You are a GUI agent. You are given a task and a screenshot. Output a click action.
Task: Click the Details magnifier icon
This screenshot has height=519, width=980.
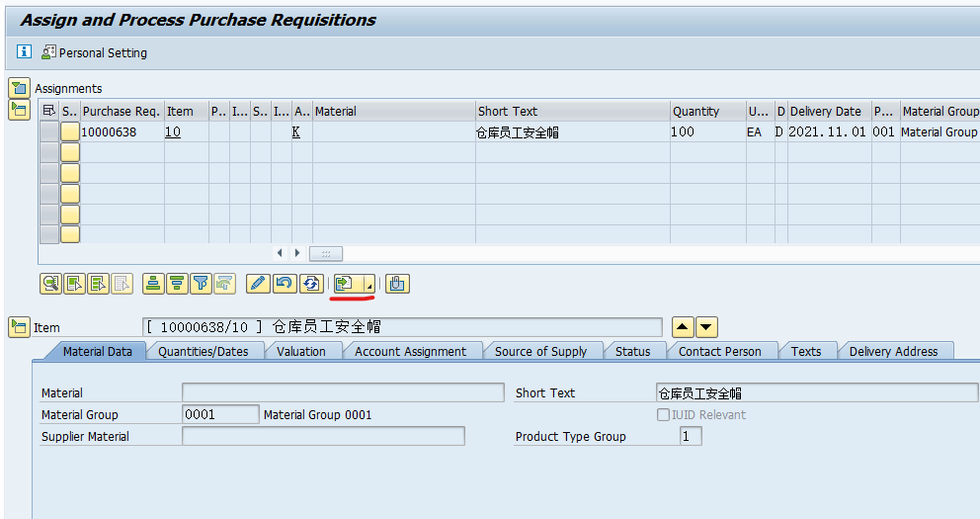coord(50,284)
